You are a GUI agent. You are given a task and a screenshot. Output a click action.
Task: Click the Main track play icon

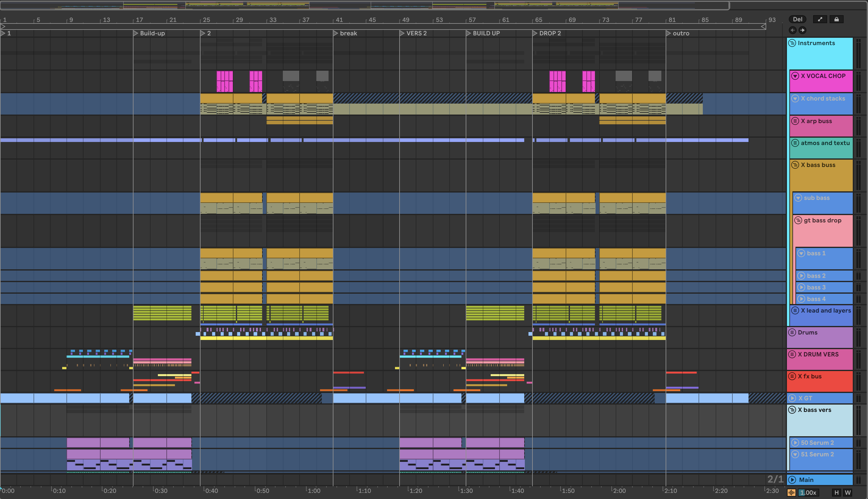click(792, 480)
